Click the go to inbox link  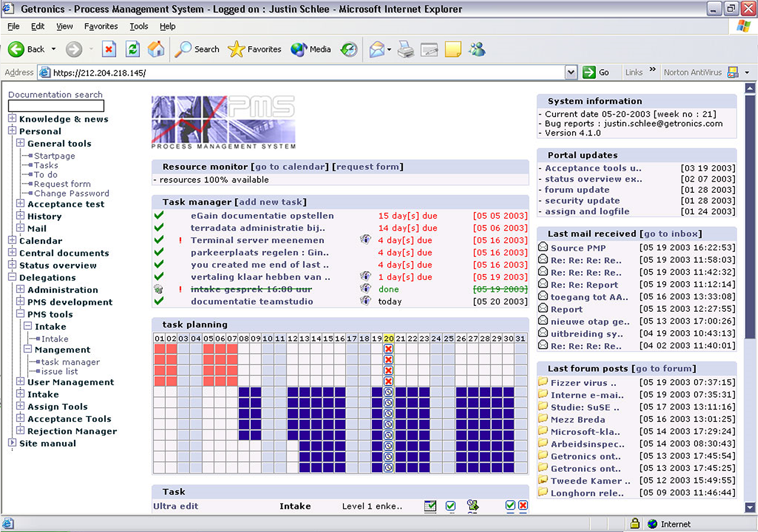[670, 233]
